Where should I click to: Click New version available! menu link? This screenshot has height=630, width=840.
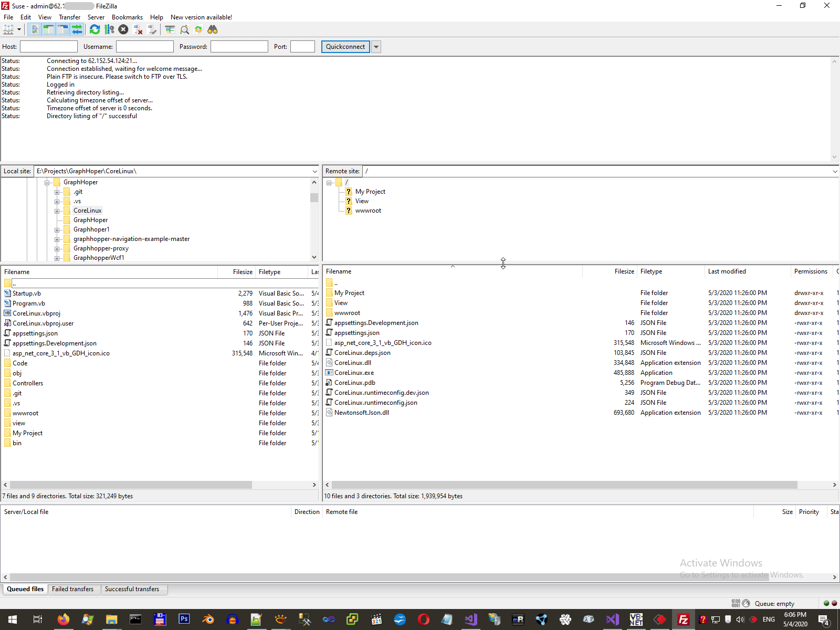(x=201, y=17)
